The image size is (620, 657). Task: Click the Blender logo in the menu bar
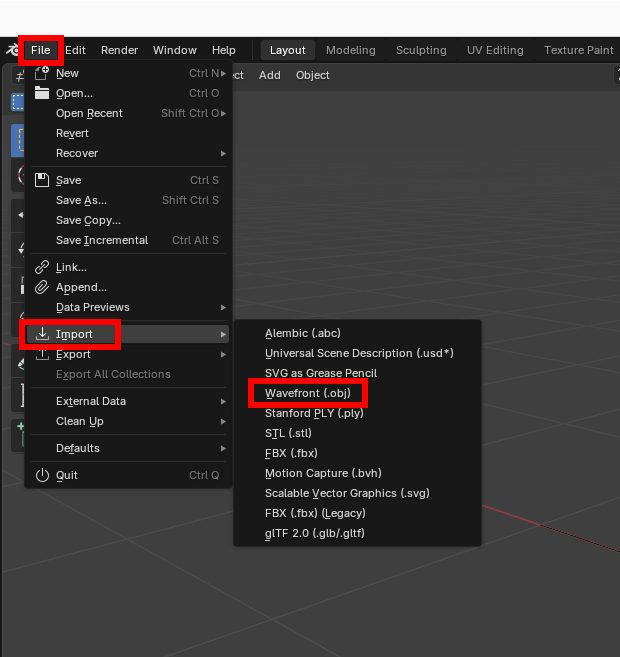pyautogui.click(x=12, y=50)
